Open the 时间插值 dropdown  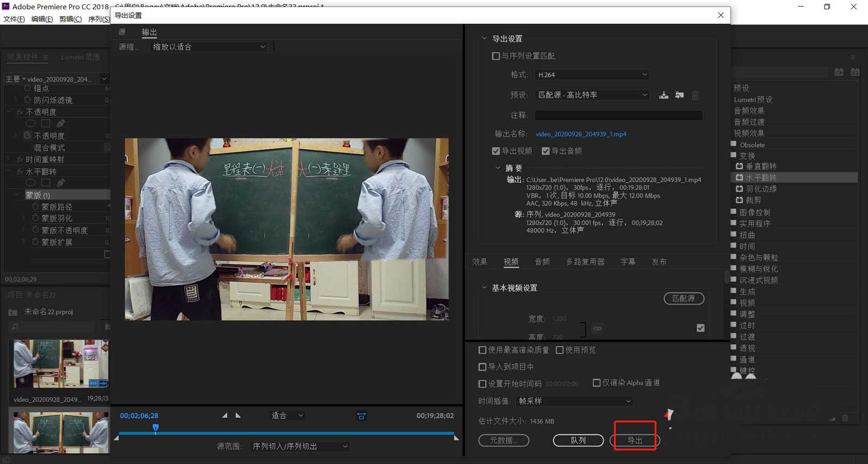tap(574, 401)
